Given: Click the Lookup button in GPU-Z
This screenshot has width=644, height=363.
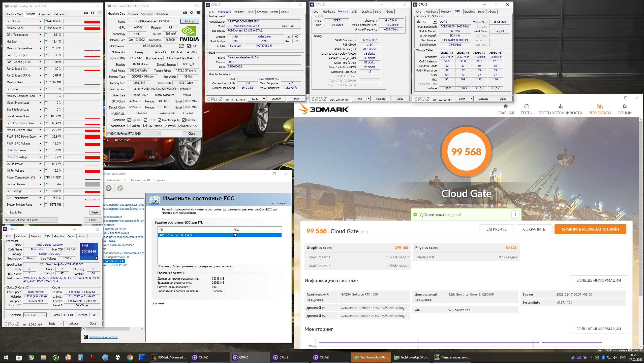Looking at the screenshot, I should click(190, 21).
